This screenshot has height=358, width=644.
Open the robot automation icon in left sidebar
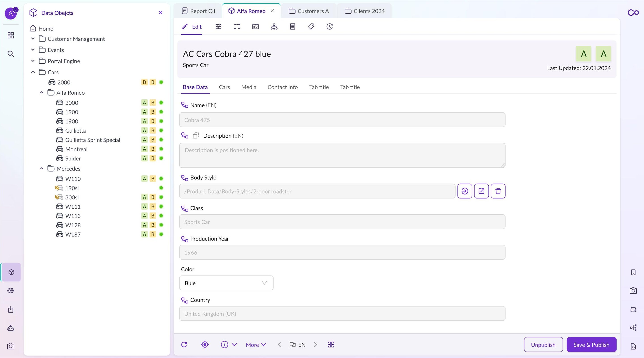tap(11, 328)
